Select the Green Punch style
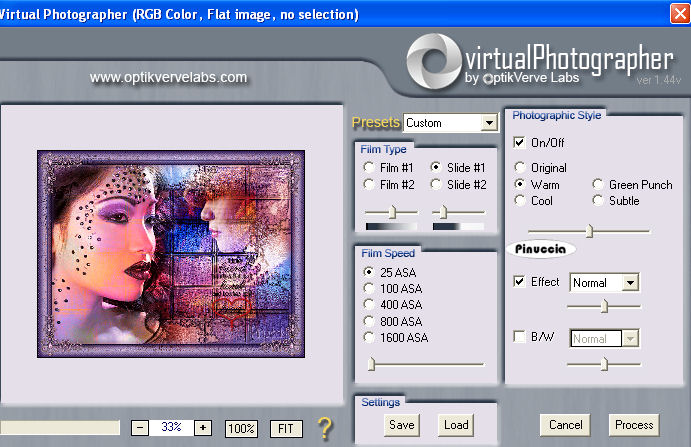 [x=598, y=184]
